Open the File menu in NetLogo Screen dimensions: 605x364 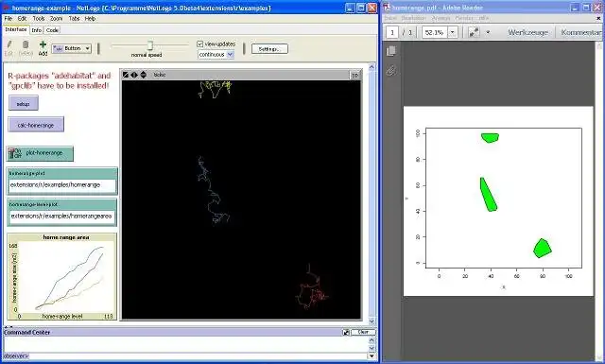pyautogui.click(x=9, y=18)
